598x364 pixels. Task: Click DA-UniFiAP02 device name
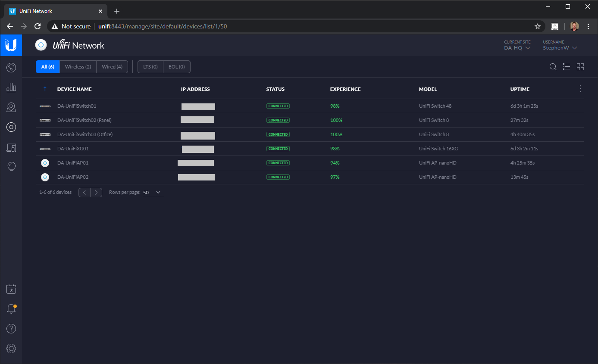(x=73, y=177)
